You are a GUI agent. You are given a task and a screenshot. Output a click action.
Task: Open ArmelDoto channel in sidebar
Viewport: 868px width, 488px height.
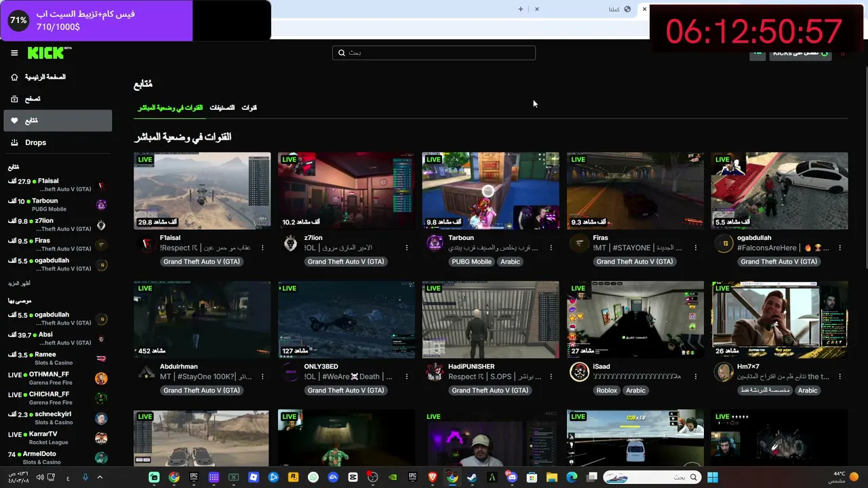58,457
